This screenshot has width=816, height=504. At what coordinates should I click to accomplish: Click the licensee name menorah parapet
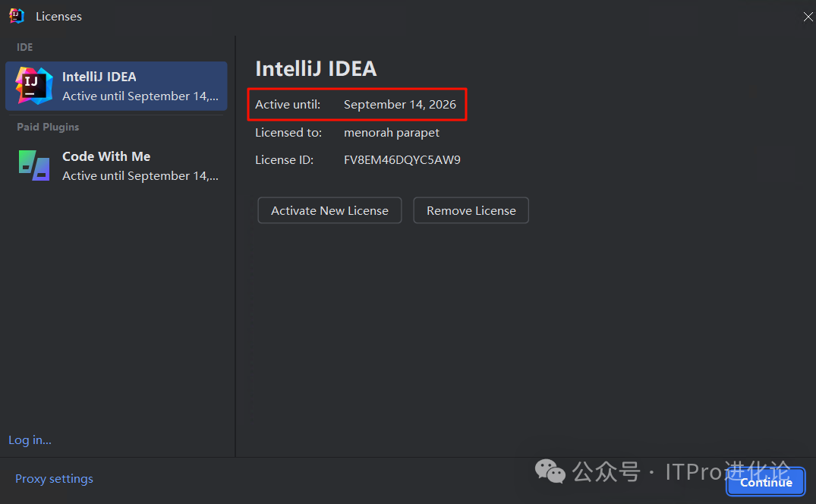click(x=391, y=132)
